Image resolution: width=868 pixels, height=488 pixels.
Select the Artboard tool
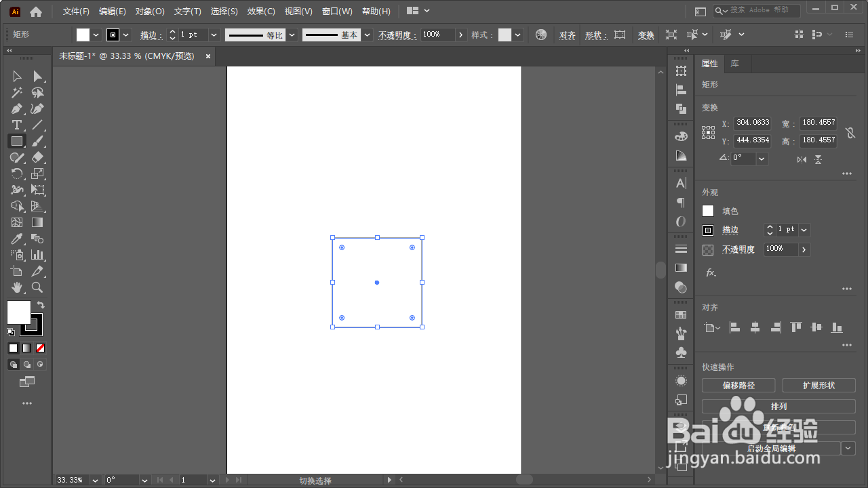pyautogui.click(x=17, y=271)
